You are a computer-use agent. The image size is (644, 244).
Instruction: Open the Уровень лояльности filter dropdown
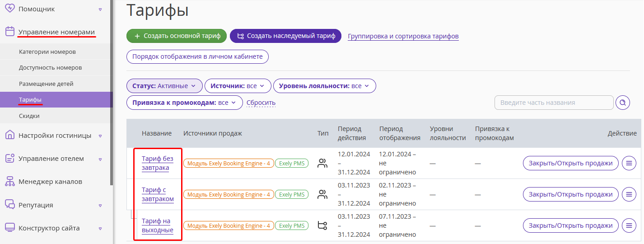click(325, 85)
